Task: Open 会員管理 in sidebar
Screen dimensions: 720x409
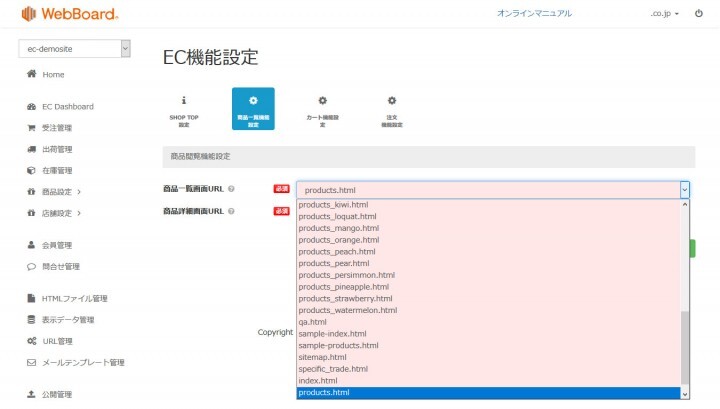Action: pyautogui.click(x=57, y=245)
